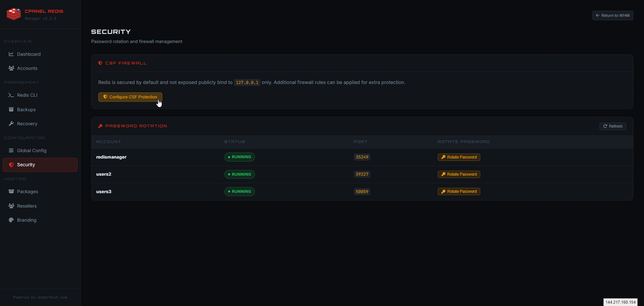Toggle the RUNNING status for users2
This screenshot has height=306, width=644.
point(239,174)
